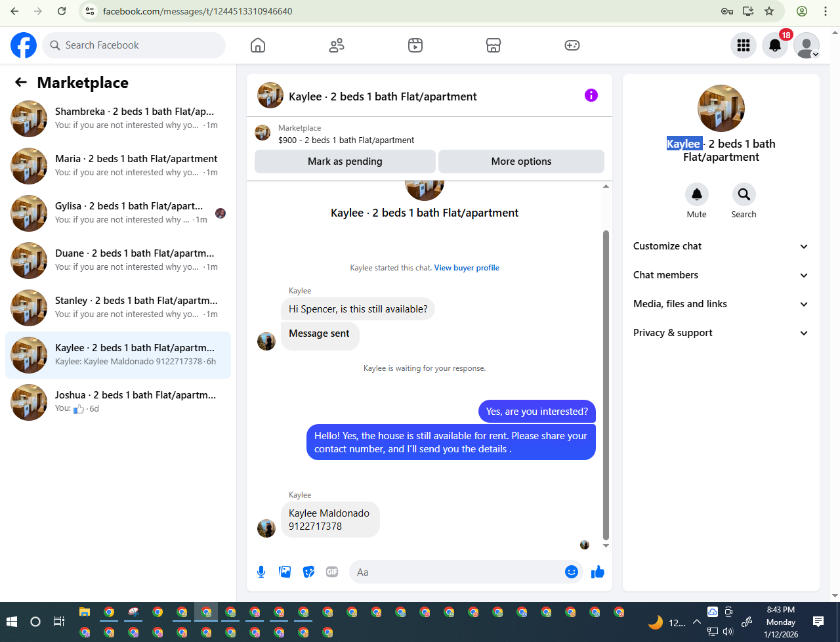Open the Facebook logo home link

tap(24, 45)
